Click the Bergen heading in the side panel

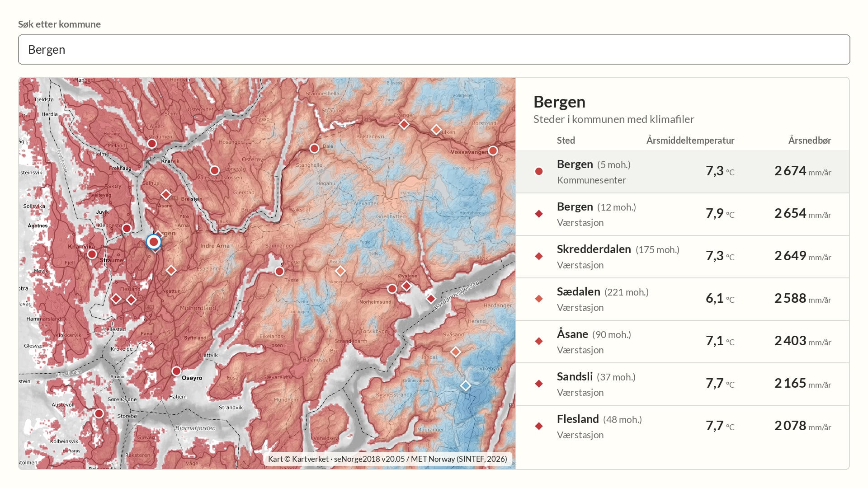pyautogui.click(x=559, y=102)
